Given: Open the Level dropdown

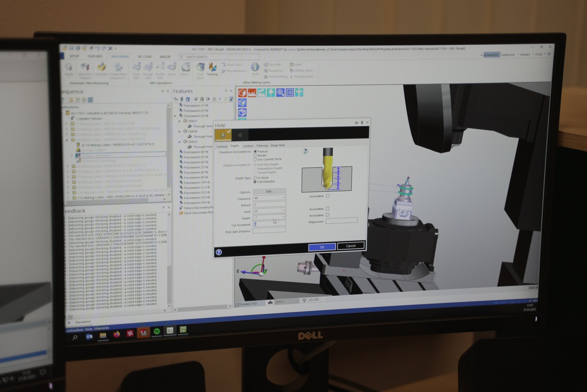Looking at the screenshot, I should pyautogui.click(x=284, y=210).
